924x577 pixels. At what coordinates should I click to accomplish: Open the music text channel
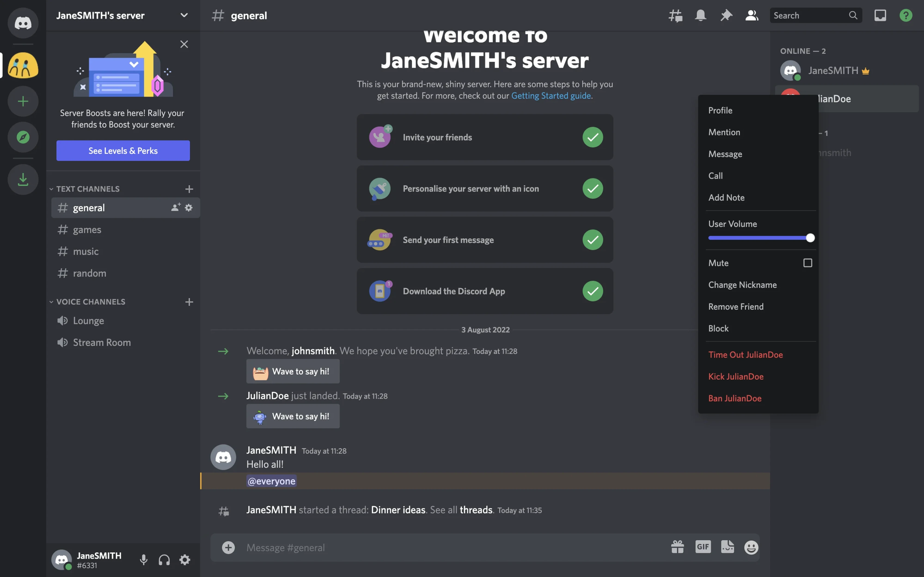point(125,251)
